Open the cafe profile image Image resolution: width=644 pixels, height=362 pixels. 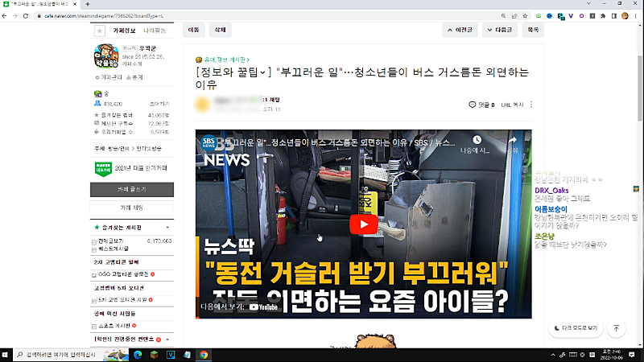(x=106, y=56)
